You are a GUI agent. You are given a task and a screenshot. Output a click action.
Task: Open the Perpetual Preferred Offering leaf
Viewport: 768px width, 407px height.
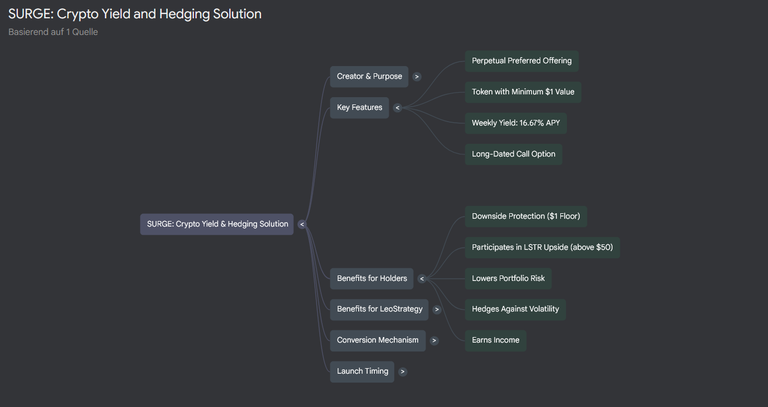point(522,61)
